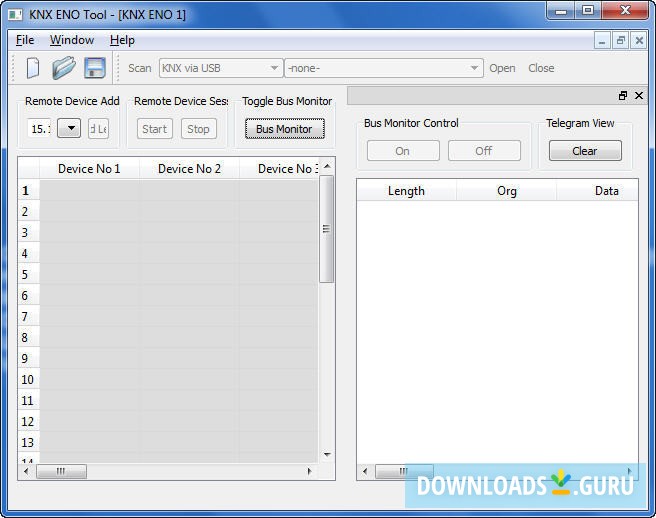Click Close in the toolbar

click(541, 68)
